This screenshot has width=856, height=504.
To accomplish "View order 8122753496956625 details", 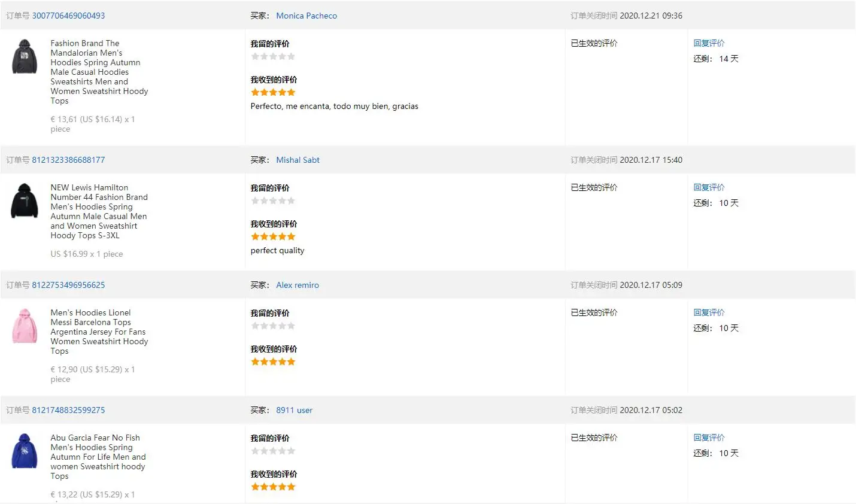I will pyautogui.click(x=68, y=285).
